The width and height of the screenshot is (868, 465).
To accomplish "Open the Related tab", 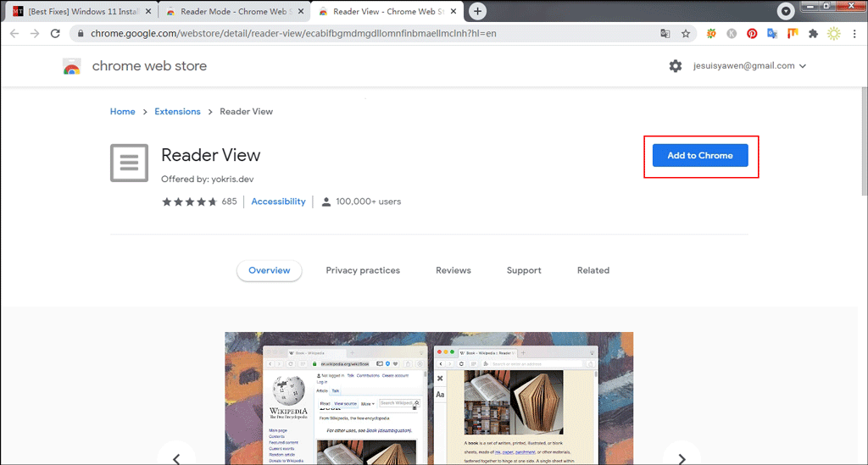I will pos(593,270).
